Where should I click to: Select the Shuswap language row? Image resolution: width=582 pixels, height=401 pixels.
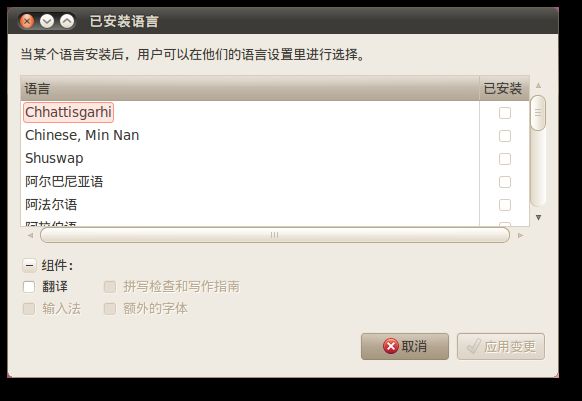(x=250, y=159)
